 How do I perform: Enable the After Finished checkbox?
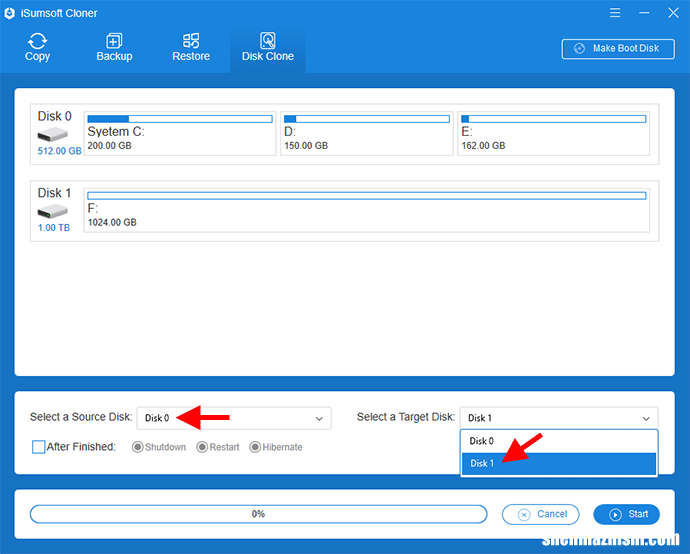pyautogui.click(x=39, y=447)
